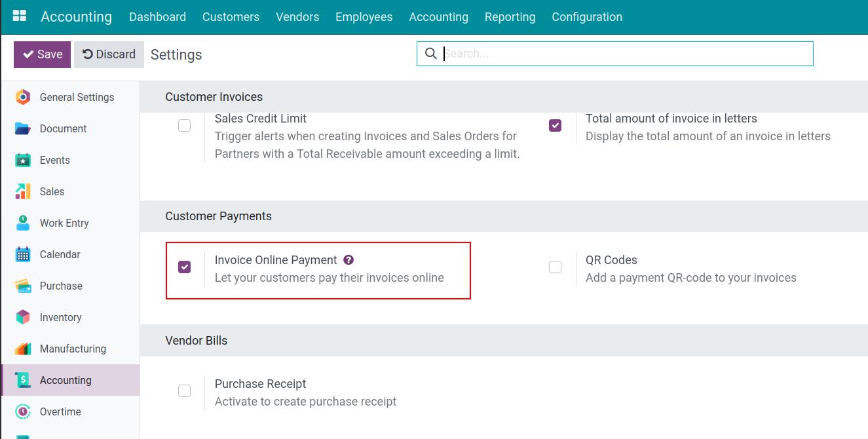The height and width of the screenshot is (439, 868).
Task: Open the Accounting menu in top bar
Action: 438,17
